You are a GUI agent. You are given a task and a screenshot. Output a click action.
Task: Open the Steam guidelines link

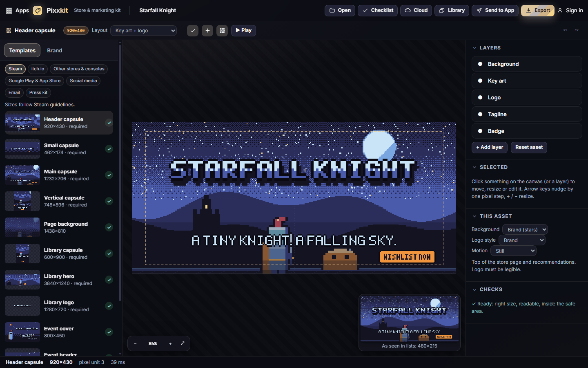point(53,105)
